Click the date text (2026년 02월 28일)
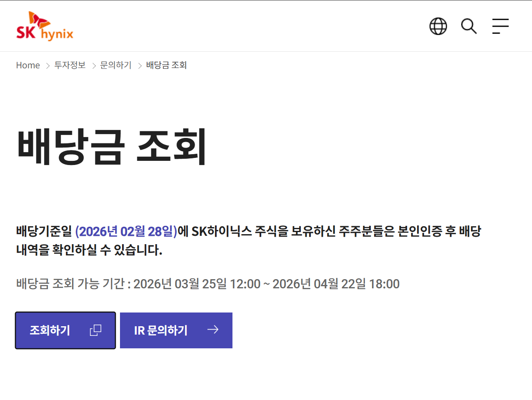This screenshot has width=532, height=400. (x=126, y=231)
